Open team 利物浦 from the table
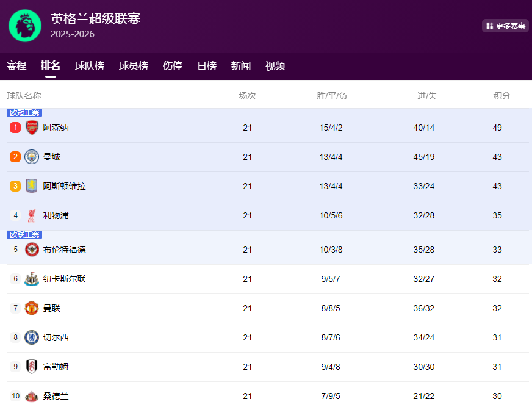 coord(56,215)
